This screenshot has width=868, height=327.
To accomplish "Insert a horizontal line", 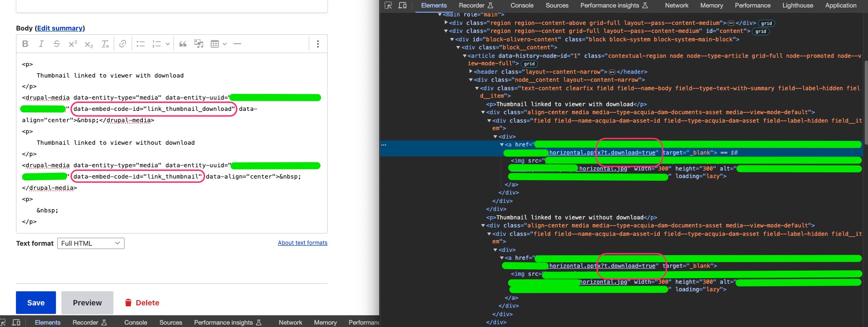I will click(x=237, y=44).
